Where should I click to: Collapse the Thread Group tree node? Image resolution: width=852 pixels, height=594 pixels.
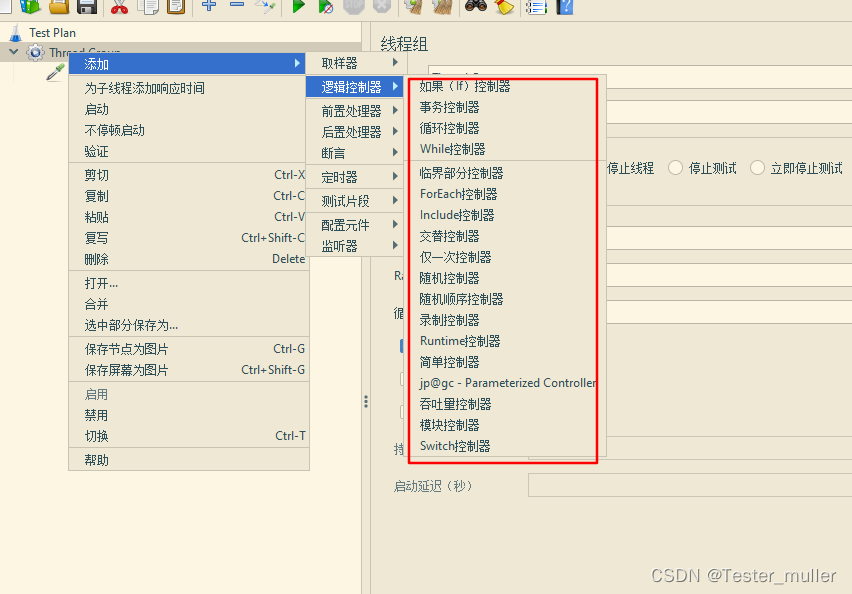coord(14,52)
